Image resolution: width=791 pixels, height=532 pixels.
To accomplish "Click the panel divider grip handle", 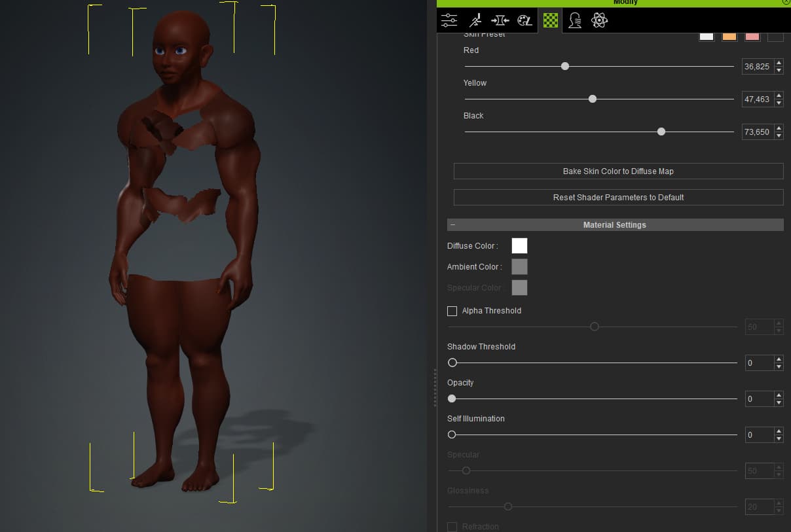I will click(x=435, y=389).
